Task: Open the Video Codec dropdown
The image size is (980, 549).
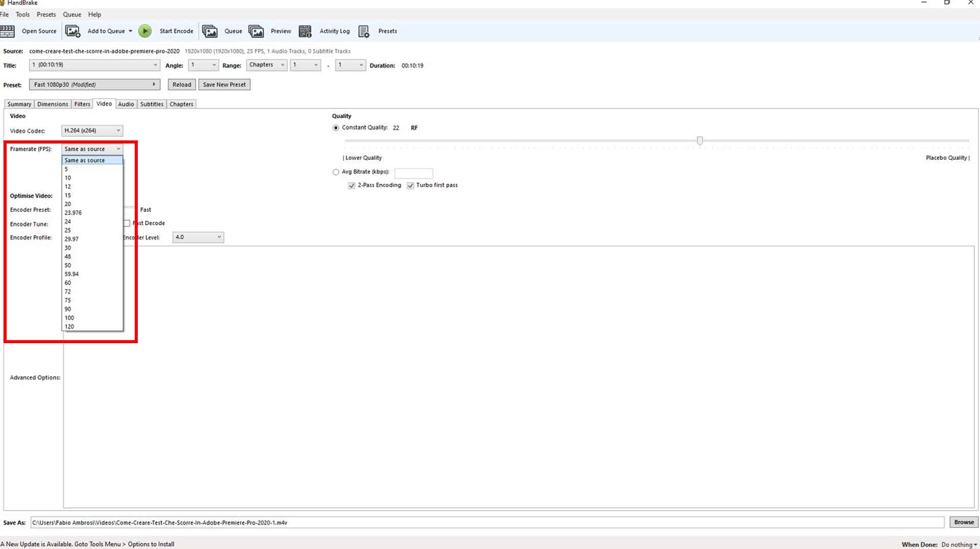Action: point(92,131)
